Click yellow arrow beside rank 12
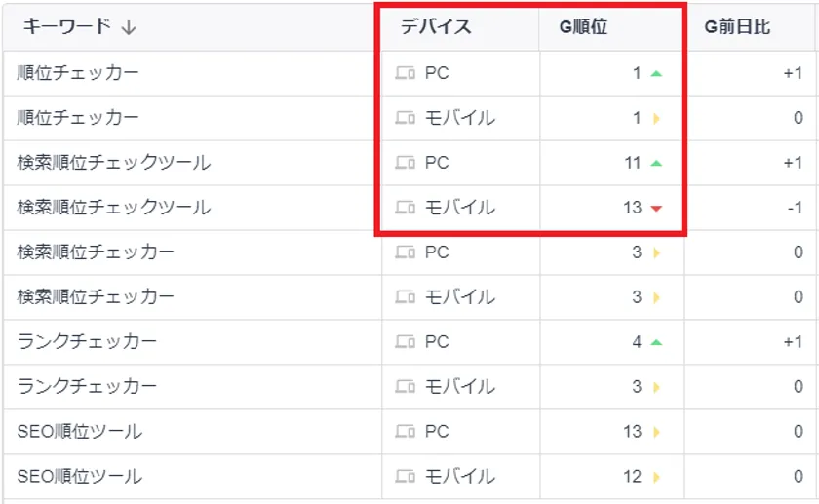819x504 pixels. click(x=656, y=477)
